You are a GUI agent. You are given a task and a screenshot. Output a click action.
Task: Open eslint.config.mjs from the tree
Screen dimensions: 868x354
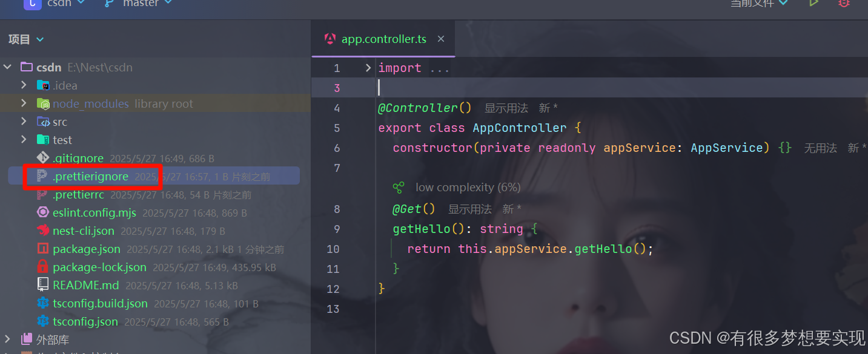(x=94, y=213)
